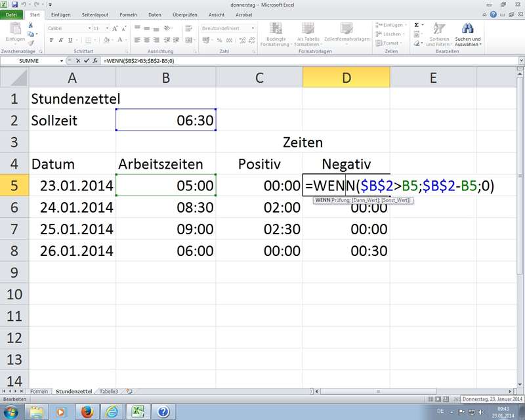Select the Format Painter brush icon
Viewport: 525px width, 420px height.
point(31,43)
